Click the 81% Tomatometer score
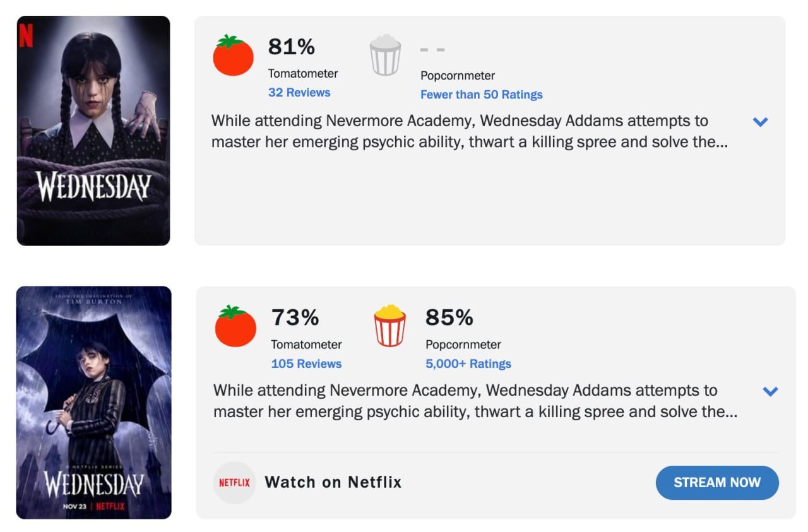The height and width of the screenshot is (532, 808). click(x=292, y=47)
